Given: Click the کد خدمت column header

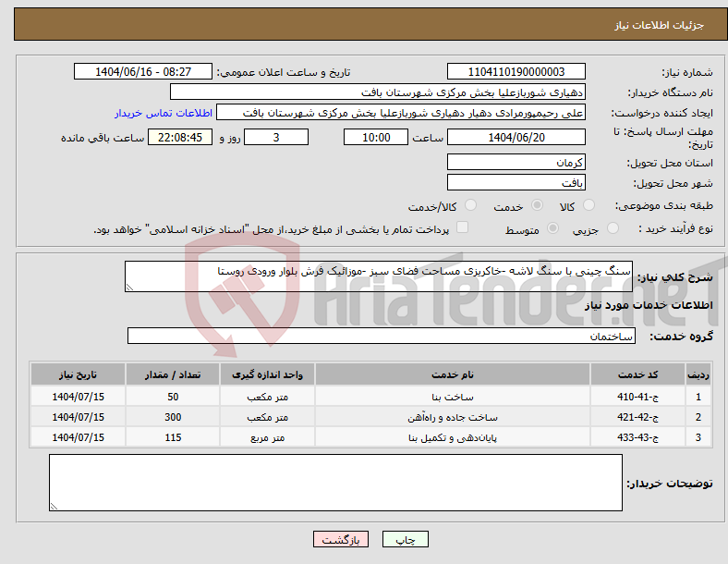Looking at the screenshot, I should pyautogui.click(x=638, y=374).
